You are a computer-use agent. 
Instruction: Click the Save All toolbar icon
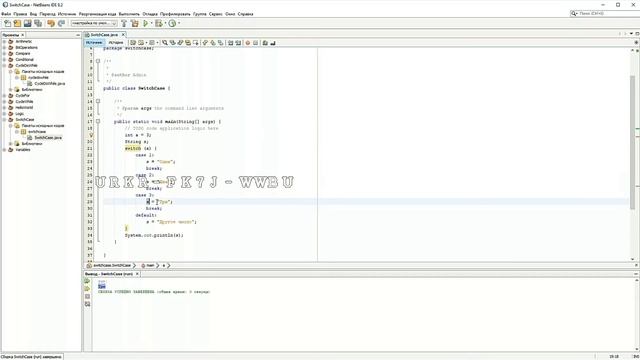click(x=38, y=23)
